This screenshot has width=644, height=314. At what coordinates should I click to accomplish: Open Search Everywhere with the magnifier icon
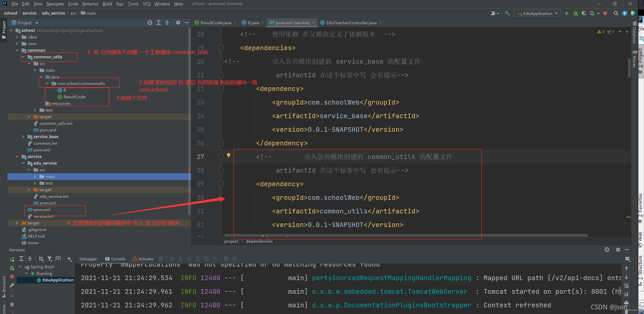point(615,13)
